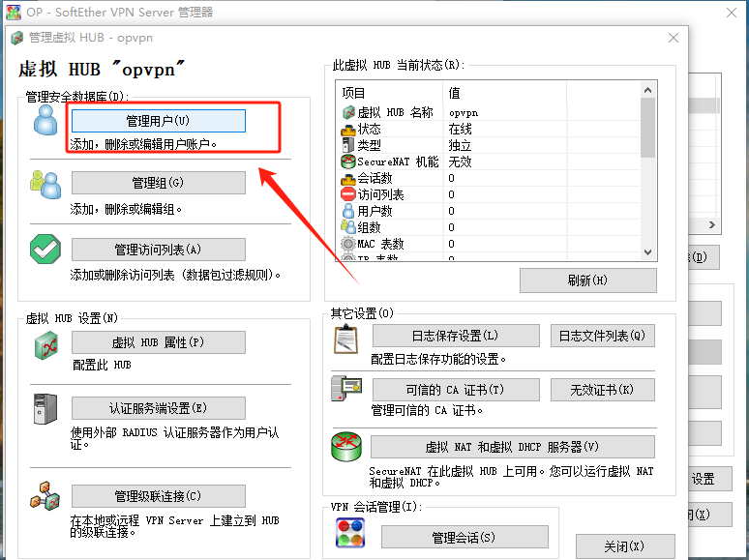Click the SecureNAT icon beside 虚拟 NAT button
This screenshot has width=749, height=560.
346,447
